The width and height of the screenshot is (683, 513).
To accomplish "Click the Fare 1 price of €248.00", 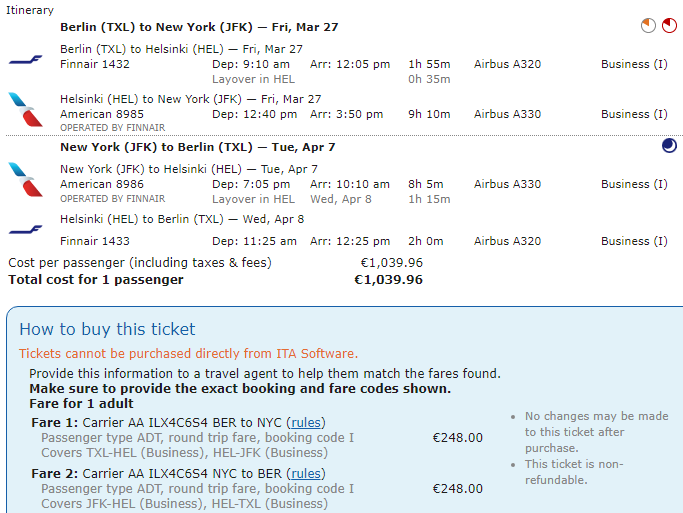I will (457, 437).
